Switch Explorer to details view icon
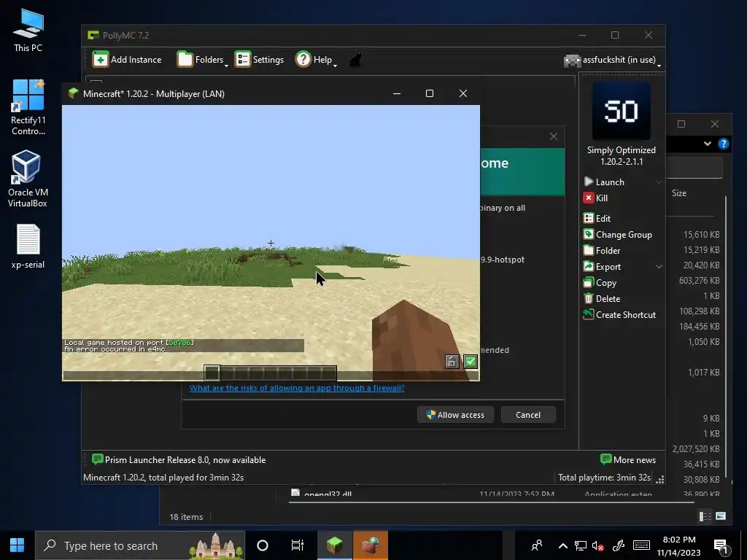 pyautogui.click(x=705, y=516)
